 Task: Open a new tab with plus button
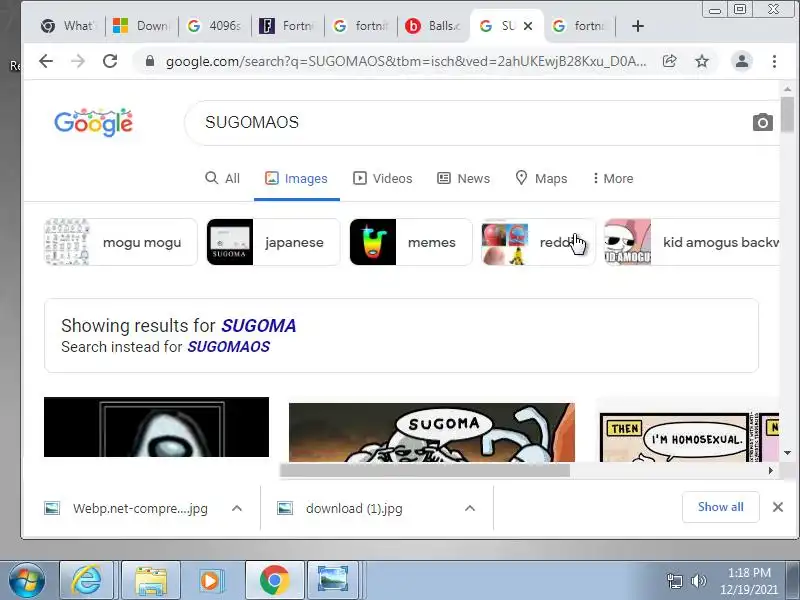638,26
